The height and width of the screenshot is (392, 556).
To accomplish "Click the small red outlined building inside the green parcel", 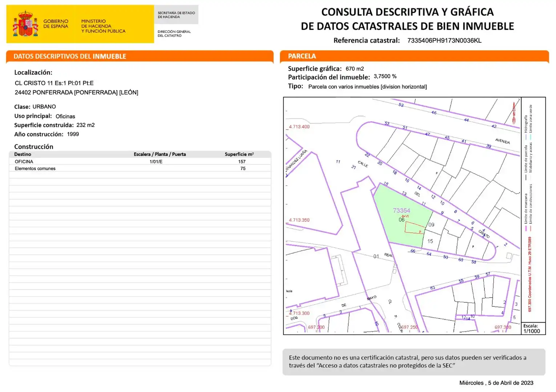I will click(x=415, y=228).
